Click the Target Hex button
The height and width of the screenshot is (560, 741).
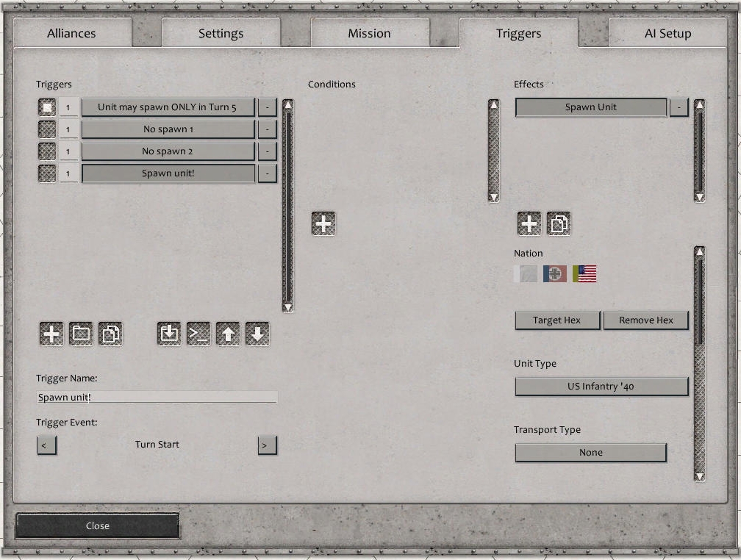point(557,320)
